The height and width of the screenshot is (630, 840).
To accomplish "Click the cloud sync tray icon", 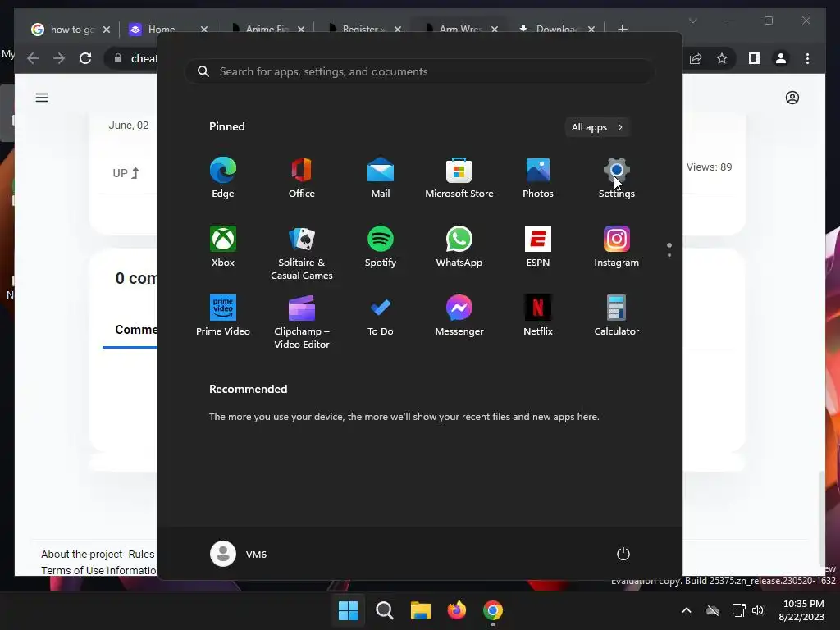I will pos(713,610).
